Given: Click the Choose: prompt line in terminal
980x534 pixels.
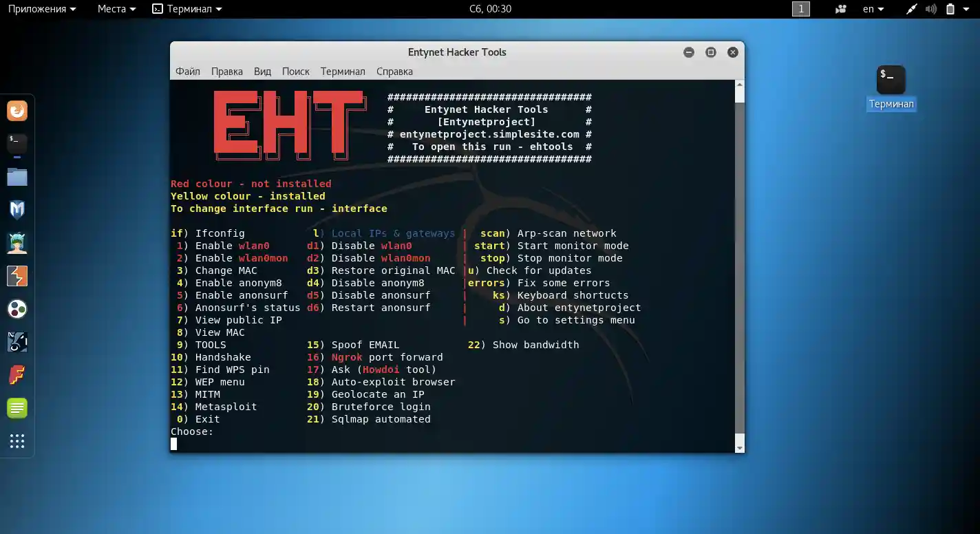Looking at the screenshot, I should click(x=192, y=431).
